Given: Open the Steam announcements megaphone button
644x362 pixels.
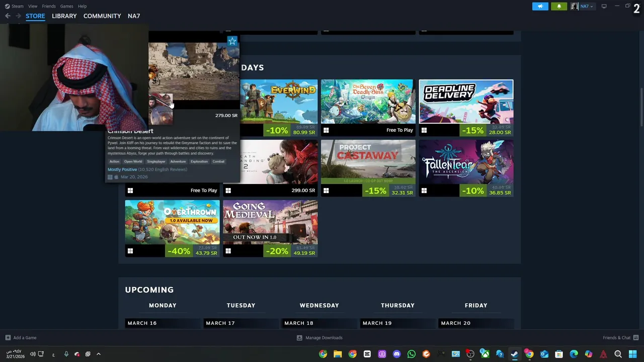Looking at the screenshot, I should pyautogui.click(x=540, y=6).
